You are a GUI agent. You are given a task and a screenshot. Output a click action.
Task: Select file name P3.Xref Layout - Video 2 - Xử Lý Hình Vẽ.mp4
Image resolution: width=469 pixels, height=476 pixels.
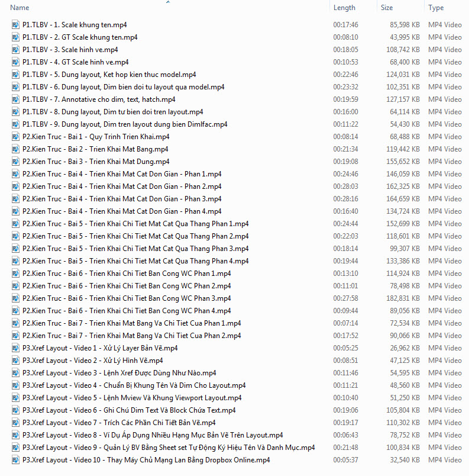click(93, 361)
